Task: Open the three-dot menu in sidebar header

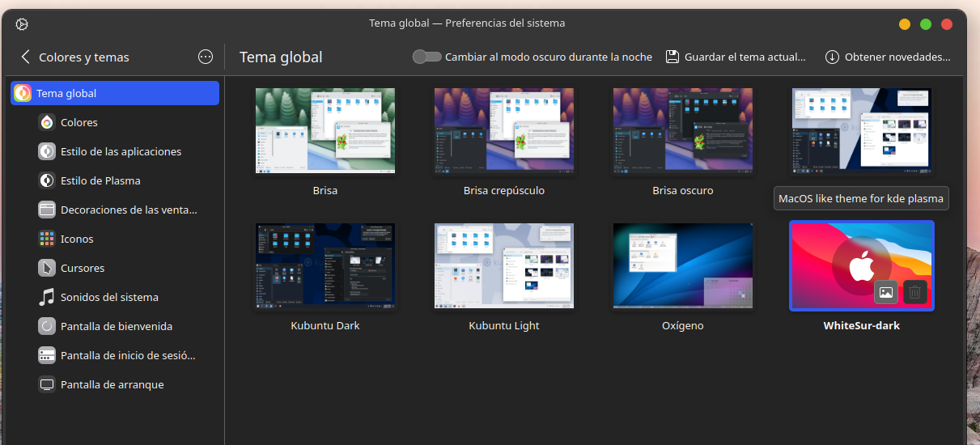Action: tap(206, 57)
